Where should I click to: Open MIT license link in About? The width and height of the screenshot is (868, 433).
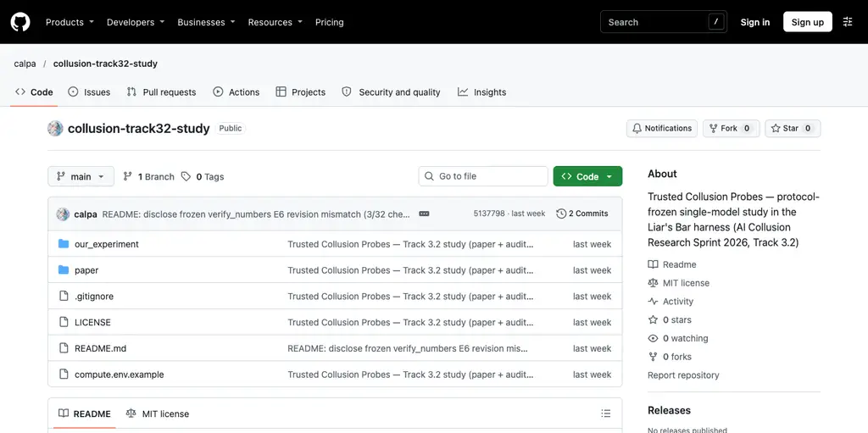[x=679, y=283]
